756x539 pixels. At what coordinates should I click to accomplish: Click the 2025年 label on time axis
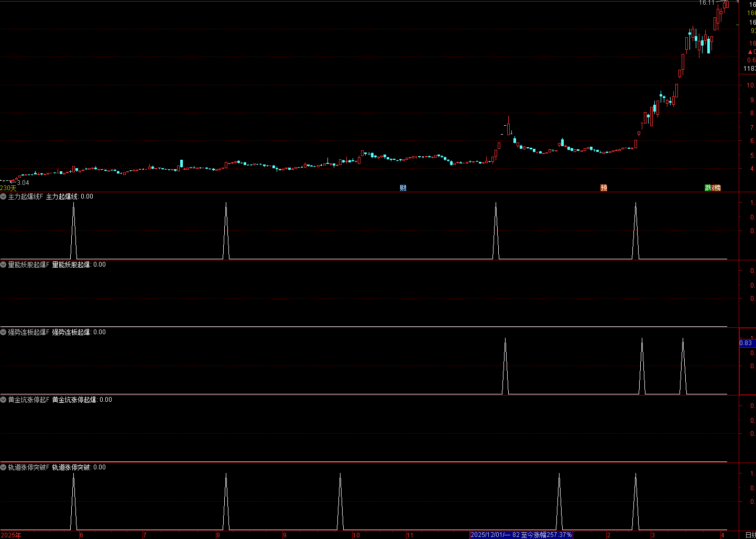coord(11,535)
